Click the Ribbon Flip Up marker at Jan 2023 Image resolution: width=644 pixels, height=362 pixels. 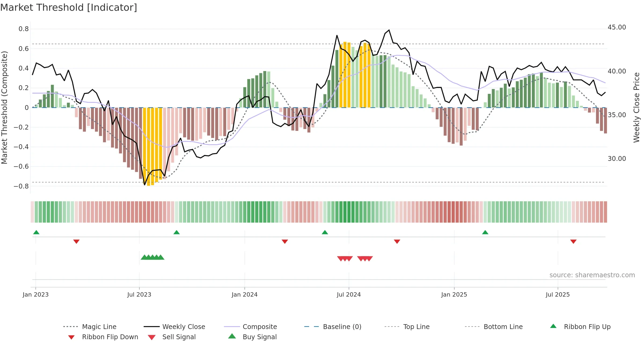pos(36,232)
